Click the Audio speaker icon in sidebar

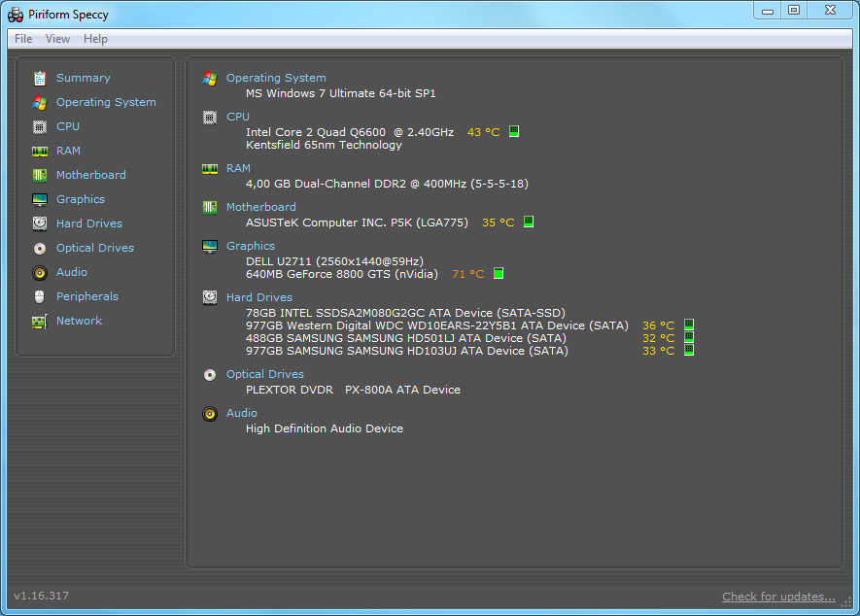[x=40, y=273]
